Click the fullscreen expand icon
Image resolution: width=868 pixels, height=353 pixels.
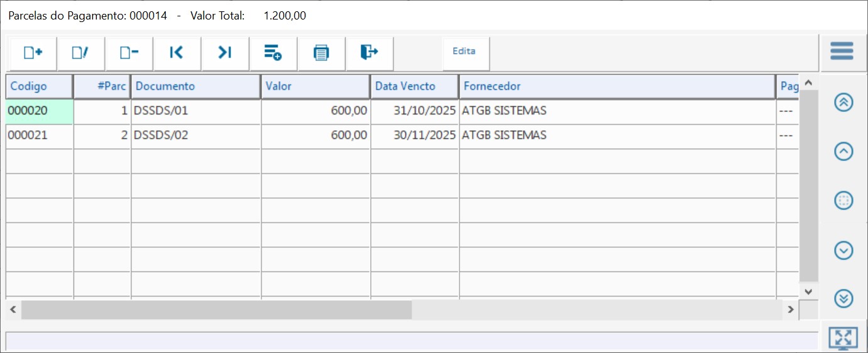point(843,338)
